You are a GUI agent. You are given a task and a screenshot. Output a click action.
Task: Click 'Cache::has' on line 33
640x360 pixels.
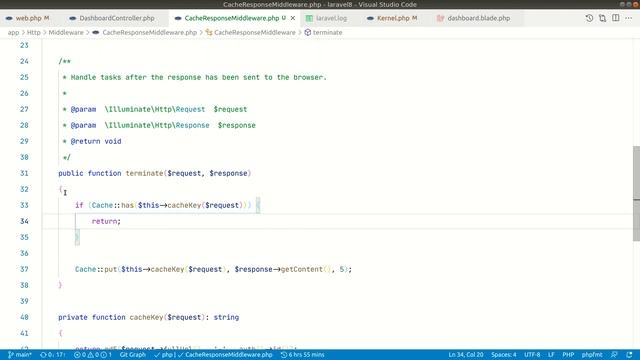[113, 205]
